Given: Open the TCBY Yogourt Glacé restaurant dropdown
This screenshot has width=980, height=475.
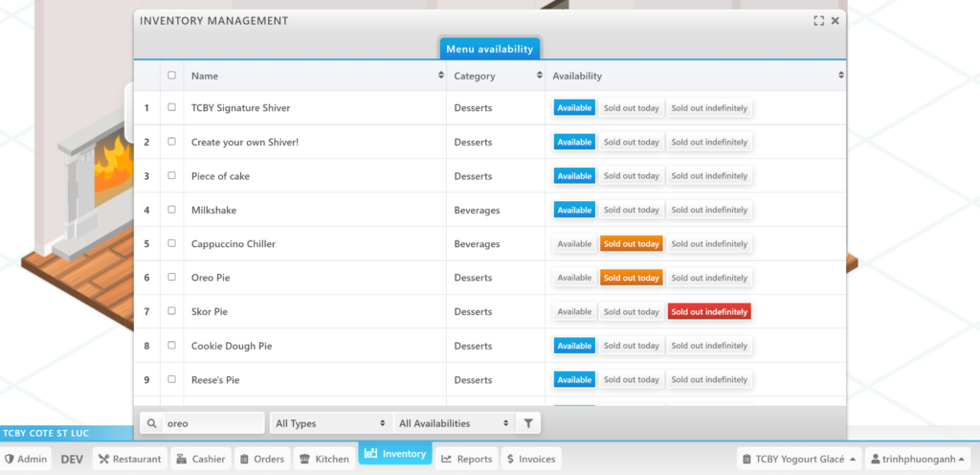Looking at the screenshot, I should tap(798, 459).
